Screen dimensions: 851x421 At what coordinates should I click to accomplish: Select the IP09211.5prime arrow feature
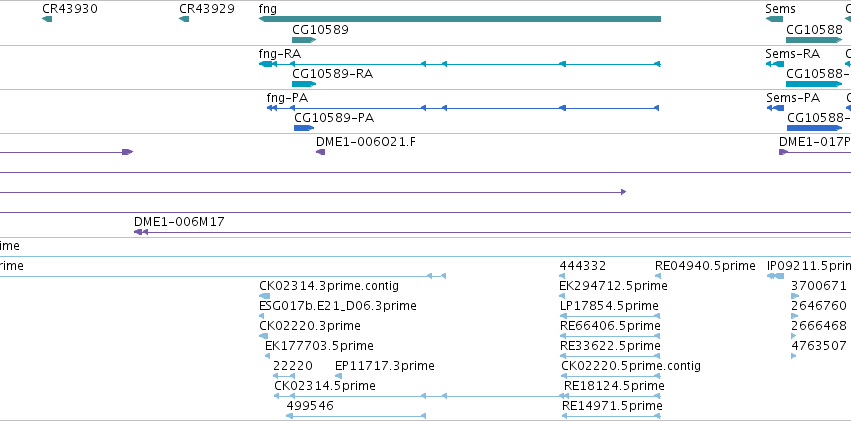click(775, 276)
